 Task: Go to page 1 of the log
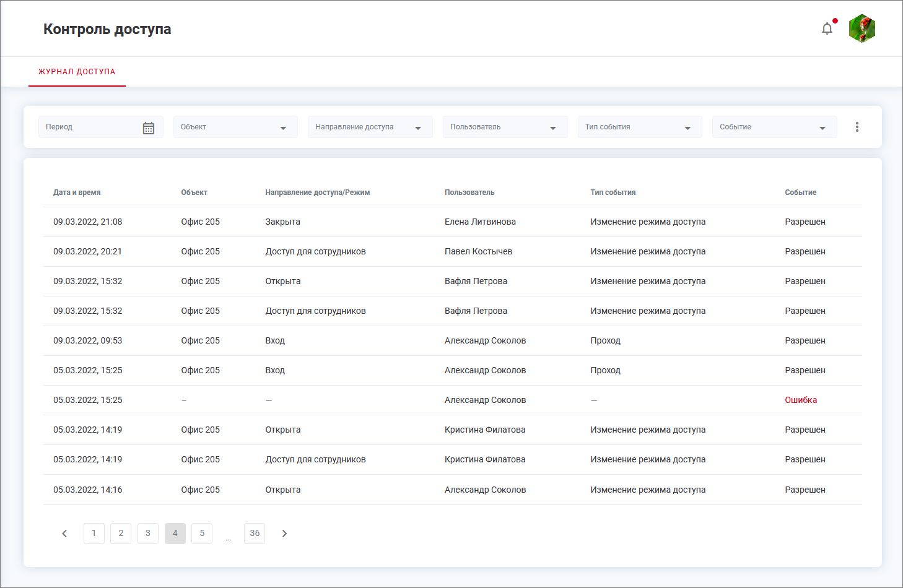(x=94, y=534)
